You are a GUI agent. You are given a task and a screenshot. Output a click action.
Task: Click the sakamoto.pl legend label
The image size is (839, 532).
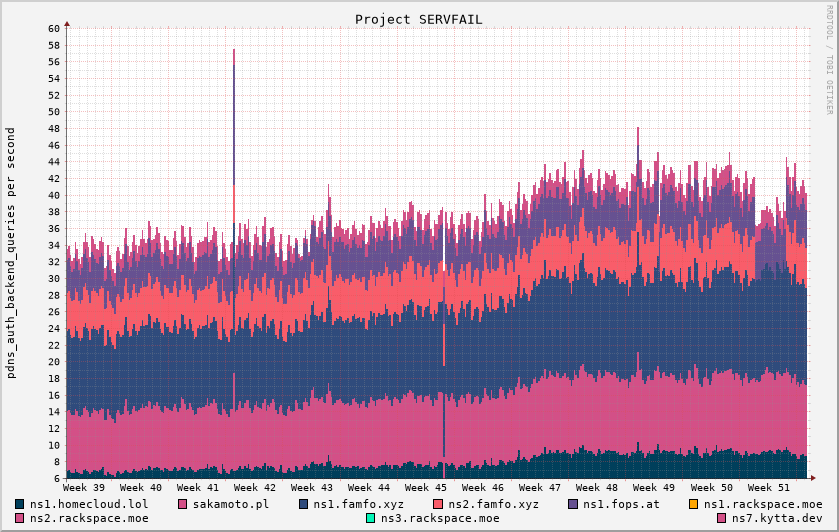click(231, 504)
